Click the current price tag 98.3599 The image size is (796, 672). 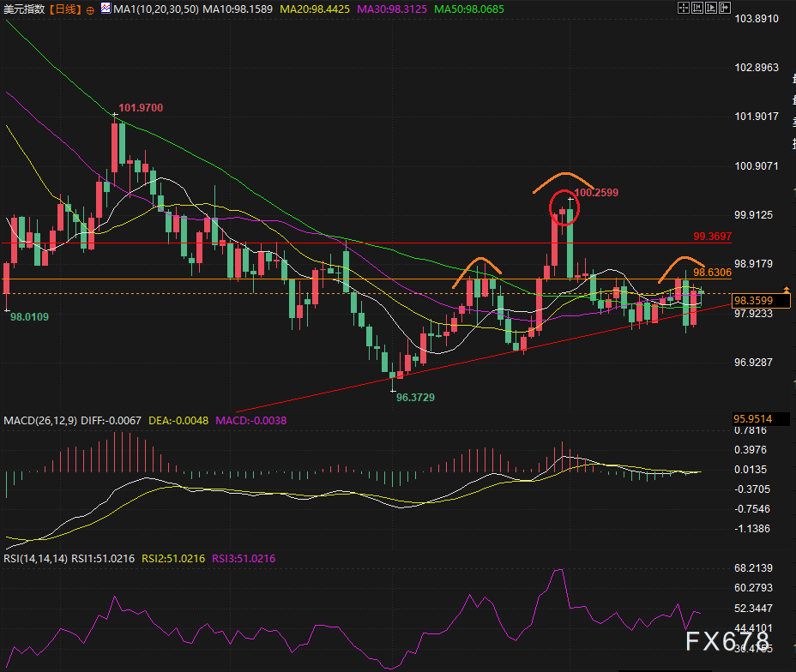point(752,301)
